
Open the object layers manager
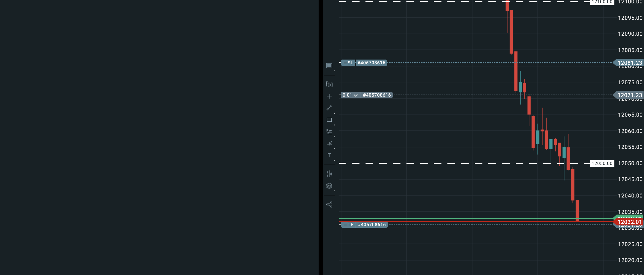tap(329, 186)
